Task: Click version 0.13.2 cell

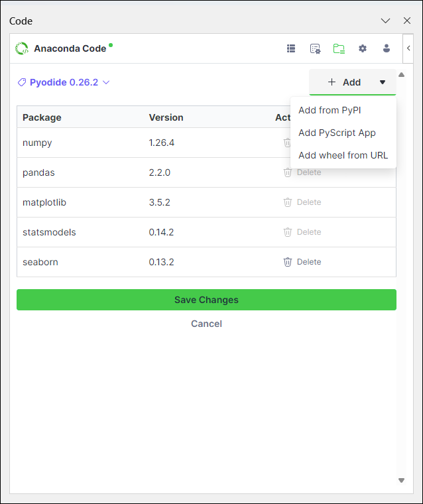Action: click(x=161, y=262)
